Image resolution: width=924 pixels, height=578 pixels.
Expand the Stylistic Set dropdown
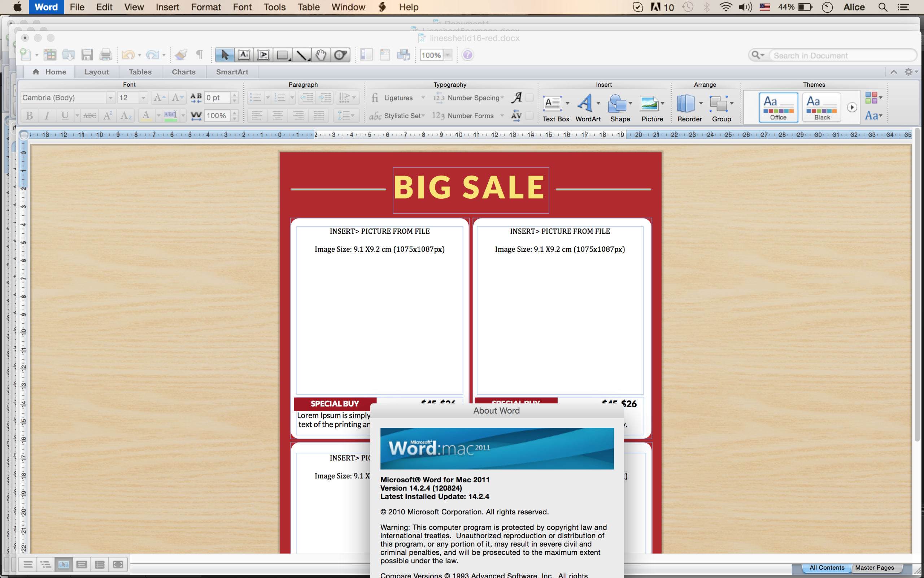point(423,116)
